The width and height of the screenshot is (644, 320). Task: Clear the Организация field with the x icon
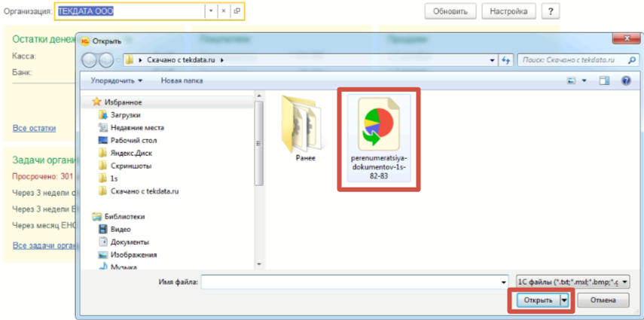[224, 11]
